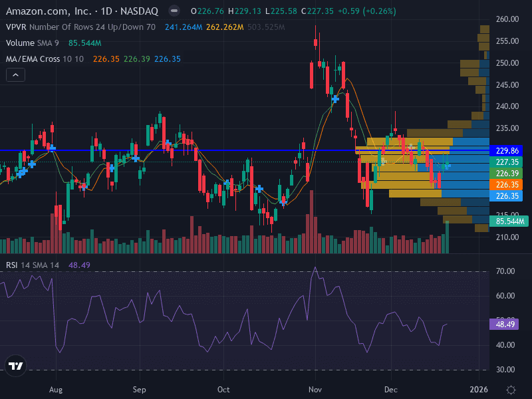
Task: Click the MA/EMA Cross 10 10 label
Action: (x=45, y=59)
